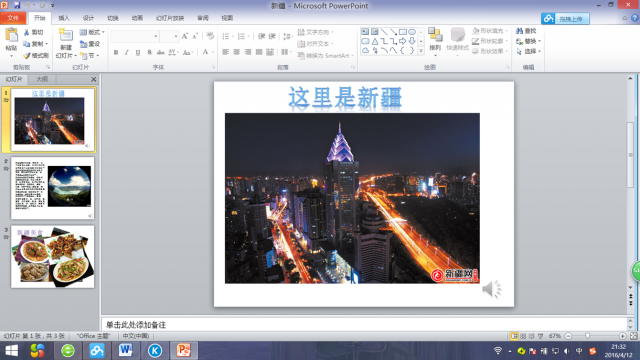Open Word from the Windows taskbar
Image resolution: width=640 pixels, height=360 pixels.
(126, 351)
